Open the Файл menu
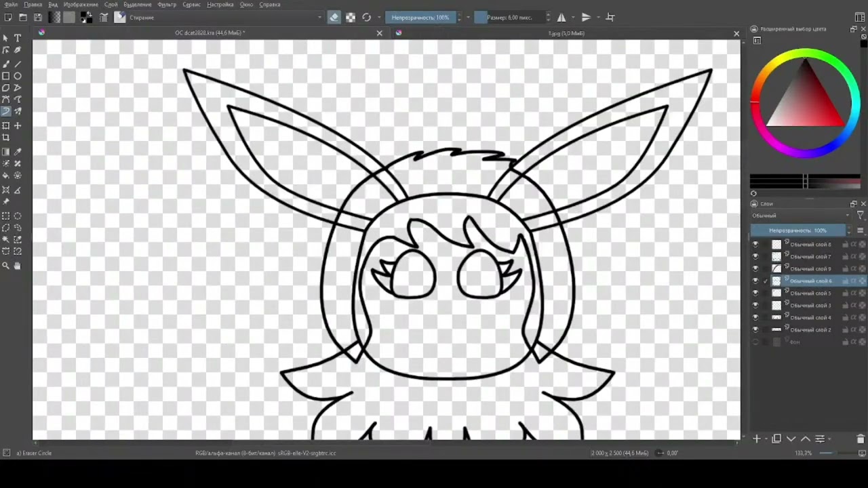Viewport: 868px width, 488px height. point(11,4)
